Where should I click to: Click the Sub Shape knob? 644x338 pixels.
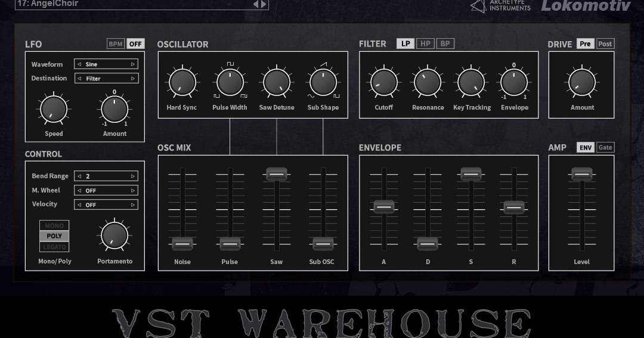tap(323, 82)
